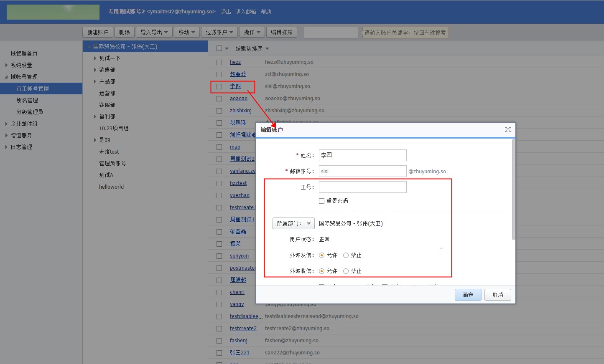The width and height of the screenshot is (604, 364).
Task: Expand the 销售部 department tree node
Action: coord(95,70)
